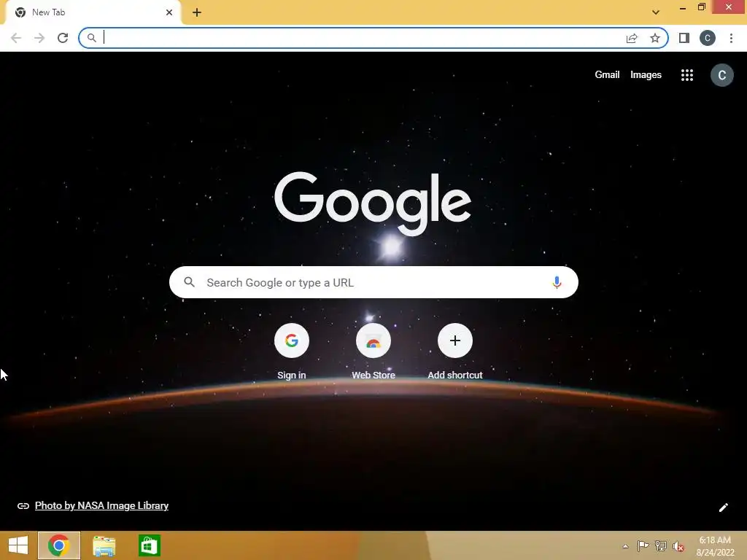Click the muted volume tray icon
Image resolution: width=747 pixels, height=560 pixels.
pos(678,546)
